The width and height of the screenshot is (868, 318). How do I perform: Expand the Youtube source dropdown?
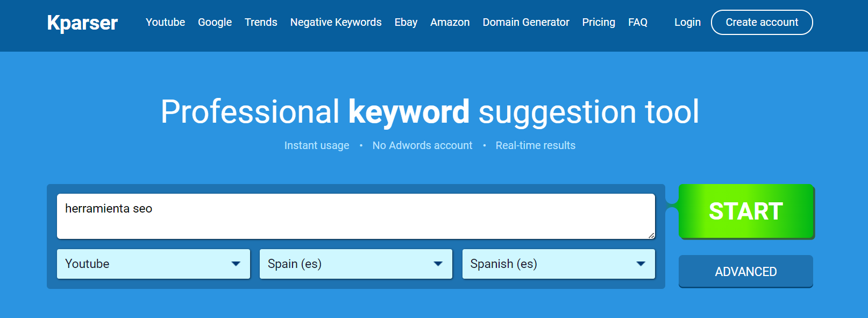153,264
